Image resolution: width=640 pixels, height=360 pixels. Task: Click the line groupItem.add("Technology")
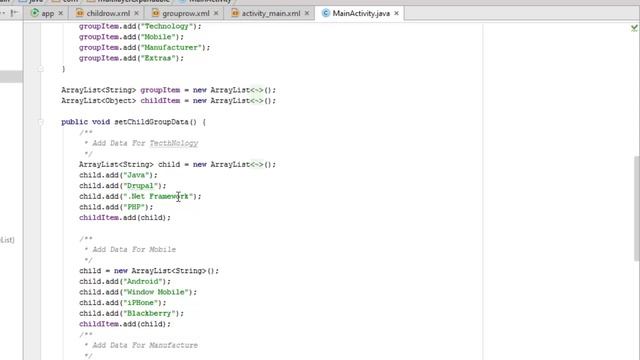(140, 26)
